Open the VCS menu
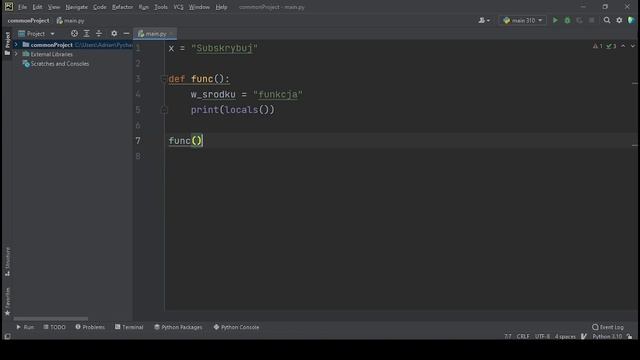 pyautogui.click(x=178, y=7)
